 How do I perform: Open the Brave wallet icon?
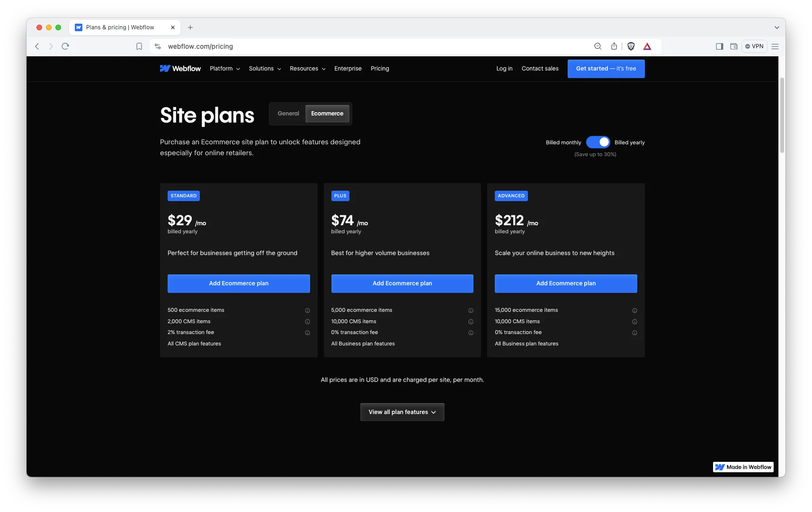point(733,46)
